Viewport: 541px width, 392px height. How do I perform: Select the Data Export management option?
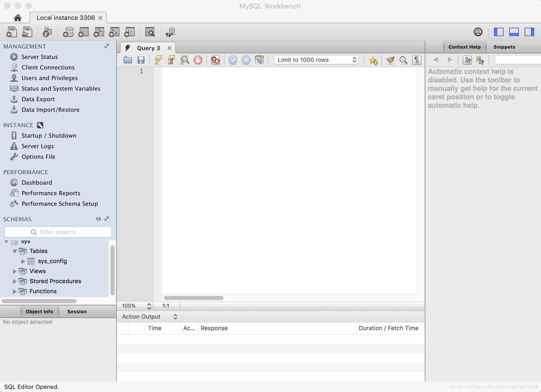click(38, 99)
